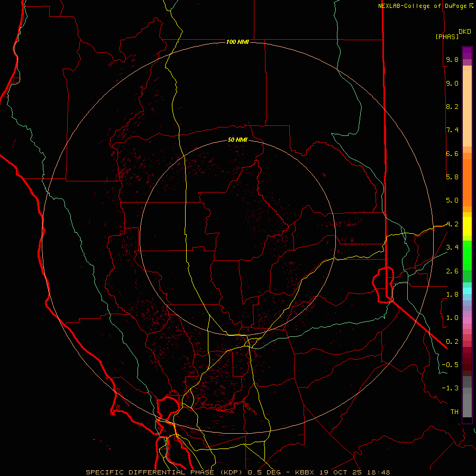
Task: Select the 0.2 legend value
Action: tap(452, 342)
